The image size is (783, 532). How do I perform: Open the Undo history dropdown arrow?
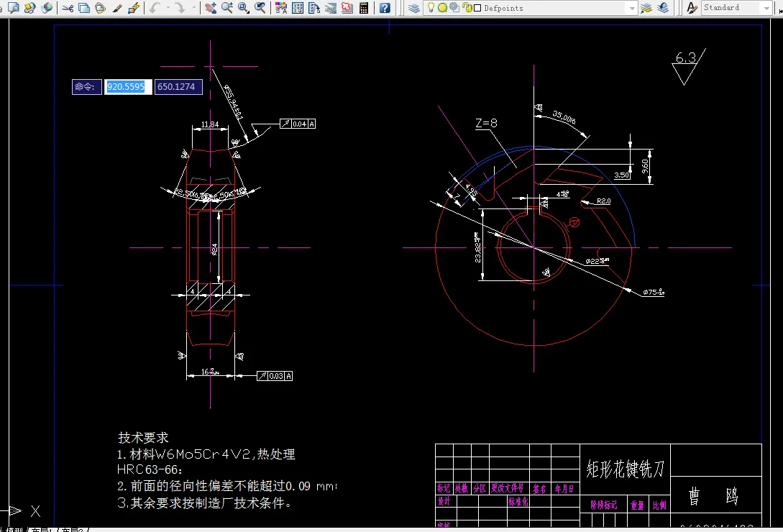point(168,7)
